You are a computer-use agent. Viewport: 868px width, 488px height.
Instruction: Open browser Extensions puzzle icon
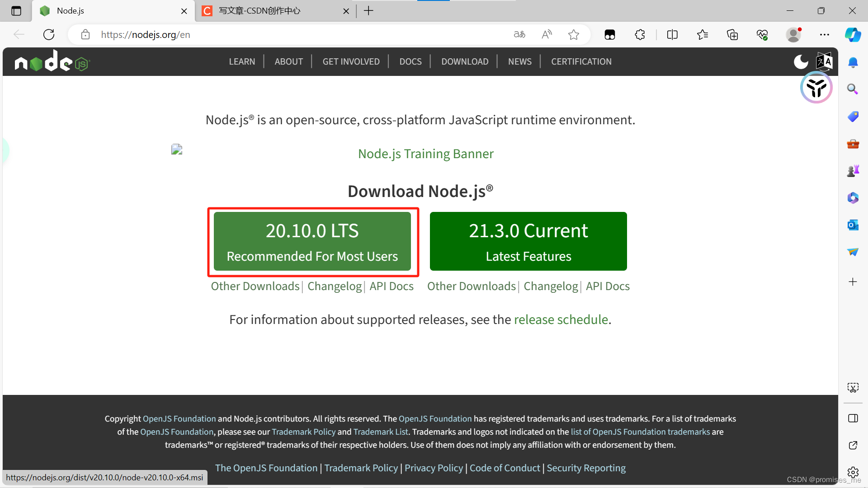[x=640, y=34]
